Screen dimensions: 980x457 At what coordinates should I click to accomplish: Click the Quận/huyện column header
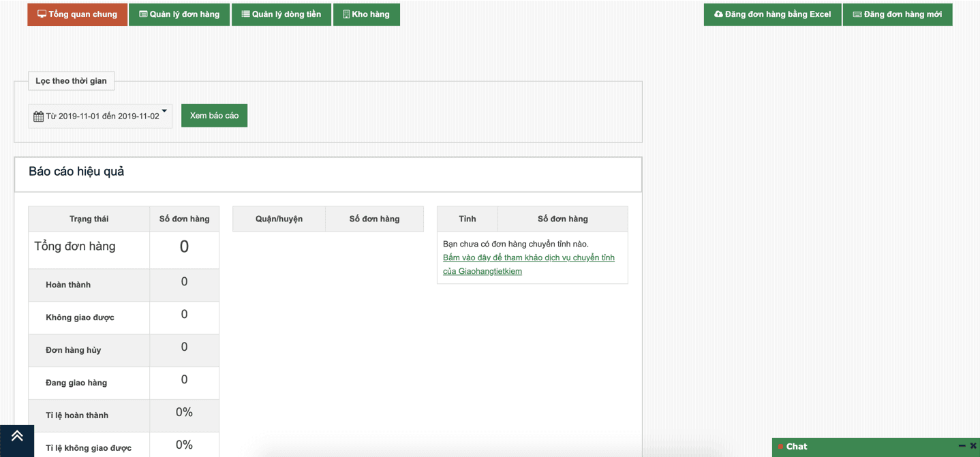[x=279, y=219]
